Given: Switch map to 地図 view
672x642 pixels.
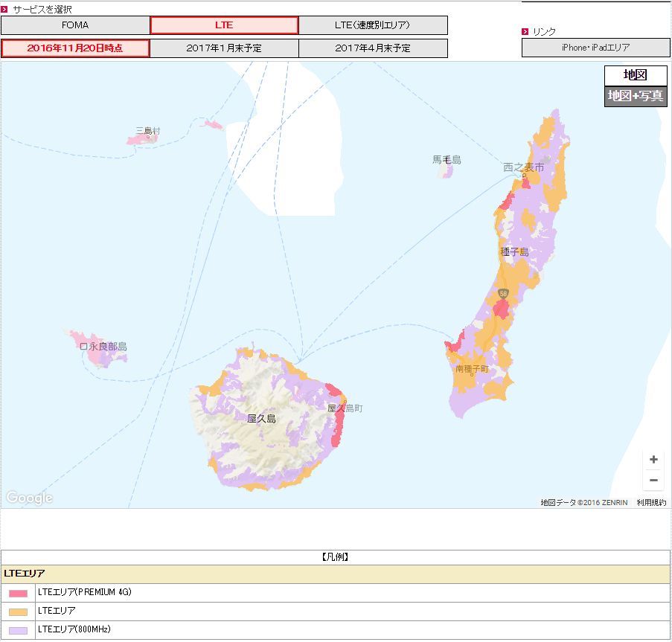Looking at the screenshot, I should tap(635, 75).
